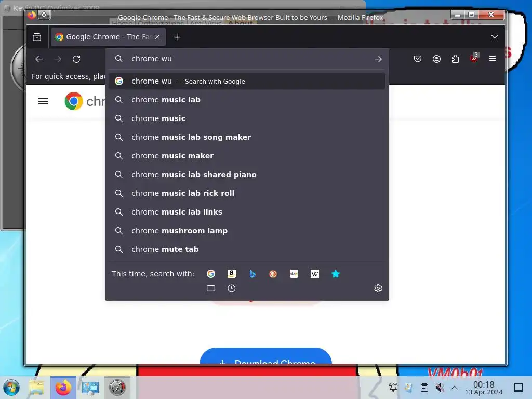The image size is (532, 399).
Task: Search this time with Amazon icon
Action: (231, 274)
